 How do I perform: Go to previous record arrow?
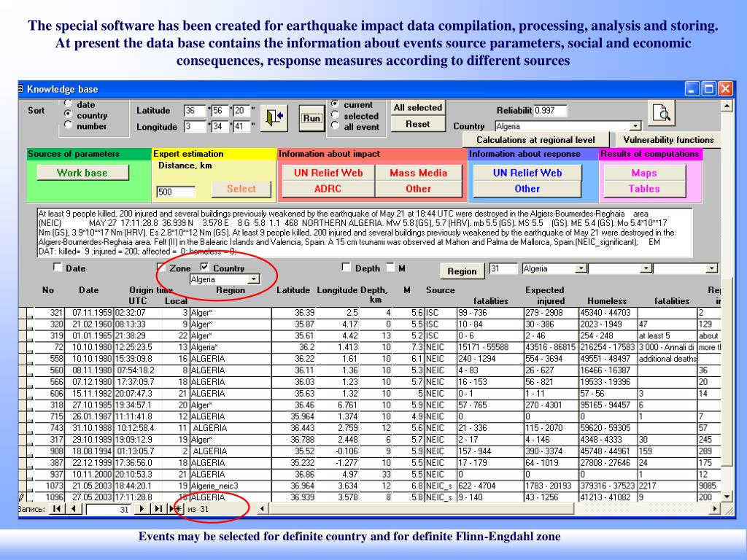click(74, 509)
